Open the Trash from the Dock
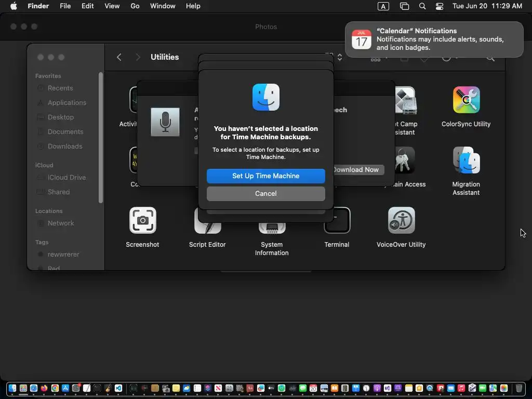The width and height of the screenshot is (532, 399). click(519, 388)
